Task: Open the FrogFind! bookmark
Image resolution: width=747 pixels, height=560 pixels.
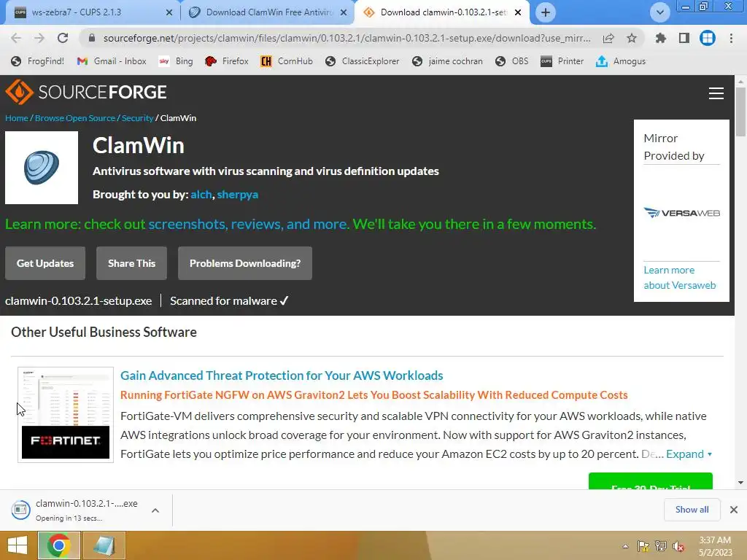Action: click(38, 61)
